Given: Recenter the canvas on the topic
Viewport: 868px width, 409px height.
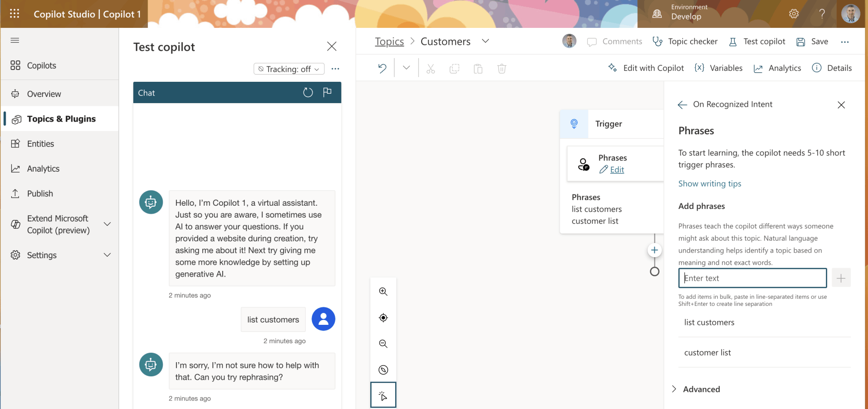Looking at the screenshot, I should [x=383, y=318].
